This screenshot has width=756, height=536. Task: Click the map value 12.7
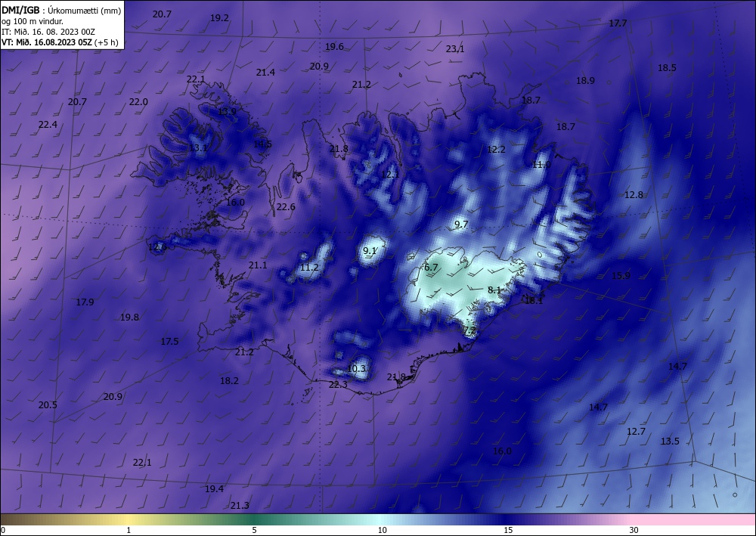click(636, 432)
